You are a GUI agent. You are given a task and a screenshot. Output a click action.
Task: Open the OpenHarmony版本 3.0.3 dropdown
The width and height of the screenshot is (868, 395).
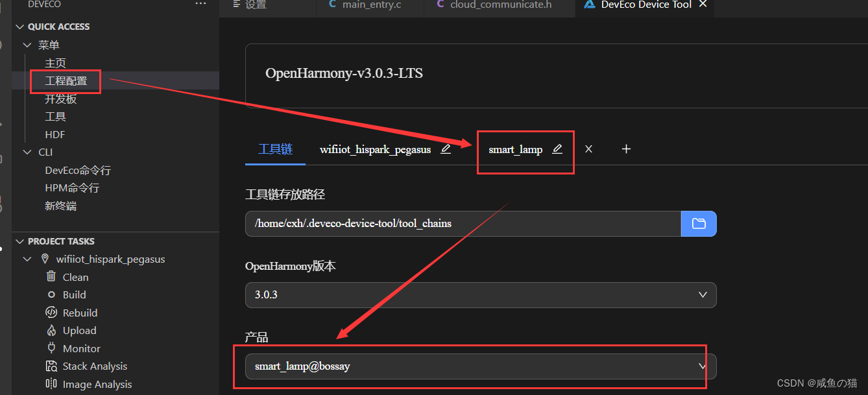(x=481, y=295)
